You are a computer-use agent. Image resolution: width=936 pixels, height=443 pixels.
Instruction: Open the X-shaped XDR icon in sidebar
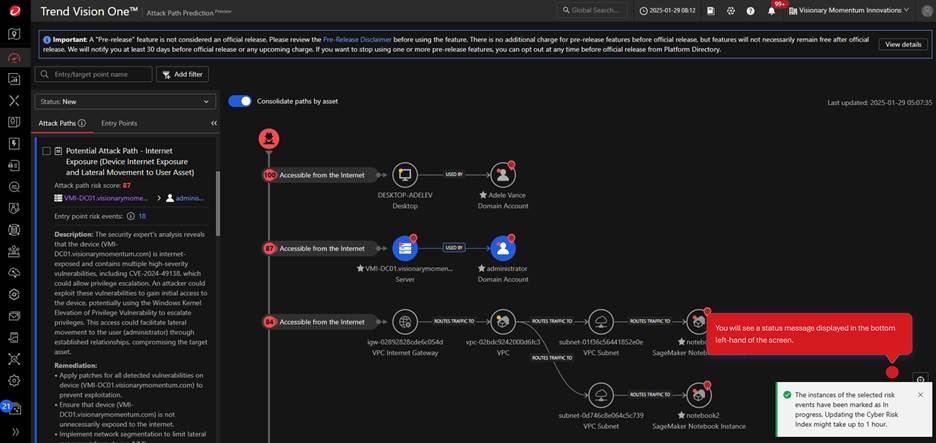(x=15, y=100)
